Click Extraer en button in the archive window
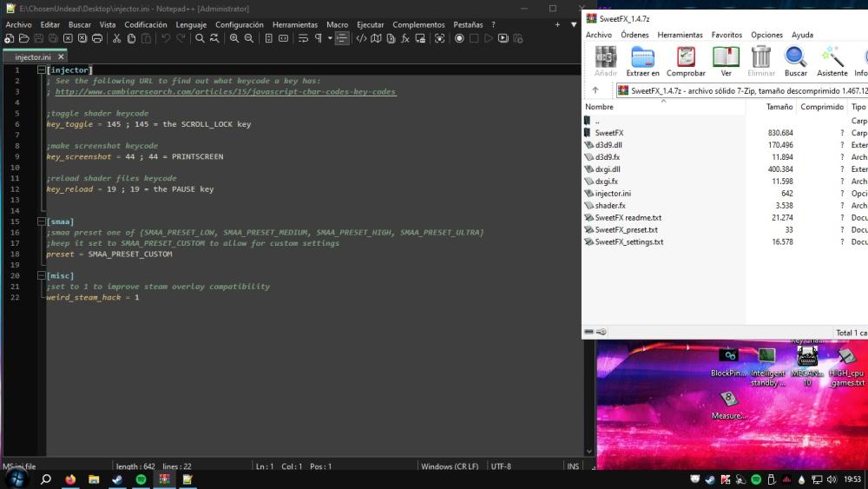Image resolution: width=868 pixels, height=489 pixels. tap(642, 62)
